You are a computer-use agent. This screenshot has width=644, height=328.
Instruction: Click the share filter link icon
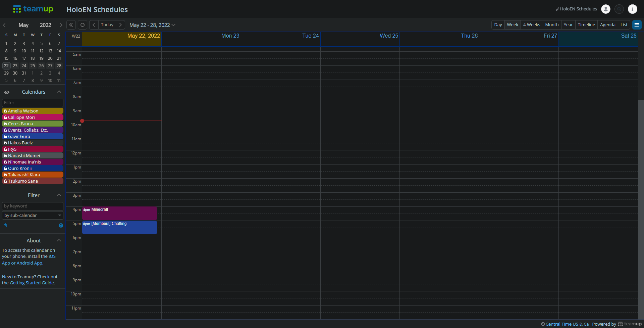pos(5,226)
